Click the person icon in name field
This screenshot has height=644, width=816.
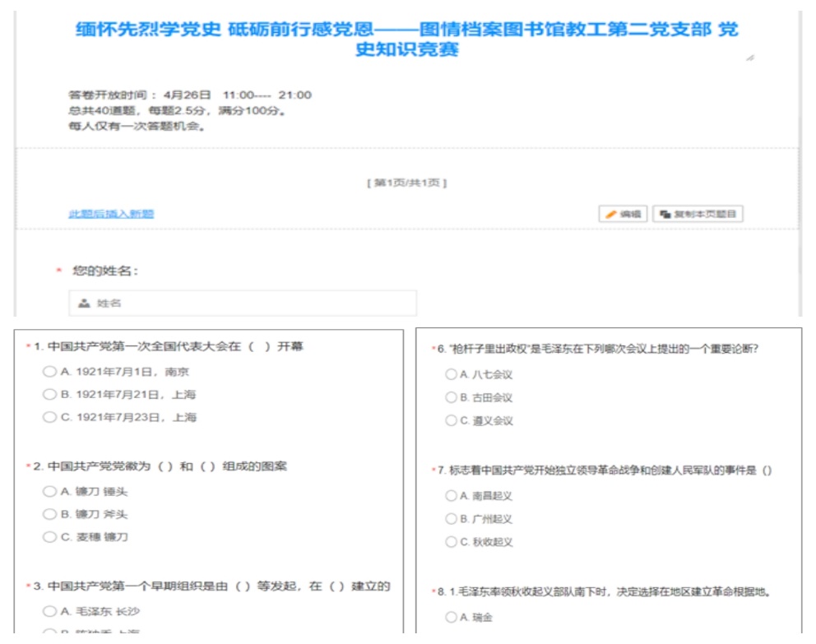tap(84, 303)
